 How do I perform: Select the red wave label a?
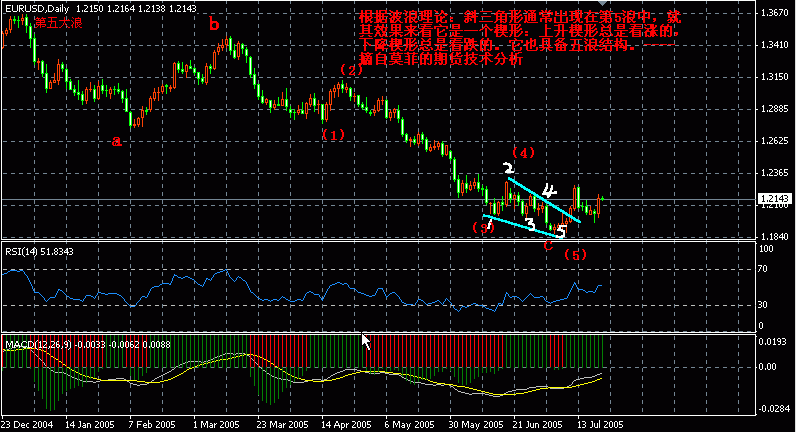117,141
